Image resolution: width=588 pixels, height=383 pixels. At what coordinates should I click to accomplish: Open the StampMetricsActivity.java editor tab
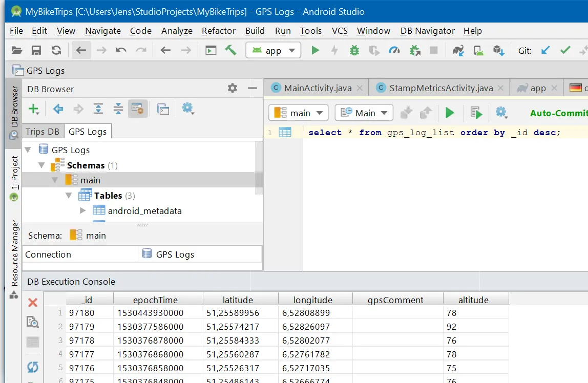click(440, 88)
